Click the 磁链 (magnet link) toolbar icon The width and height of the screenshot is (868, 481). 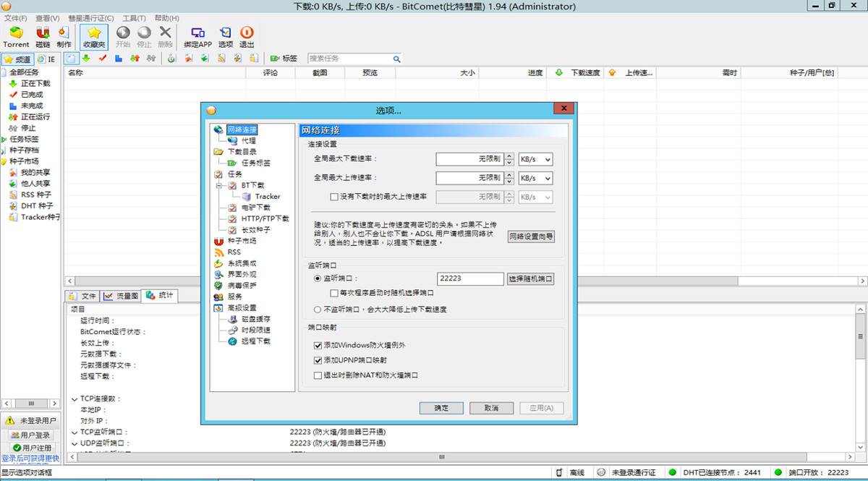41,36
